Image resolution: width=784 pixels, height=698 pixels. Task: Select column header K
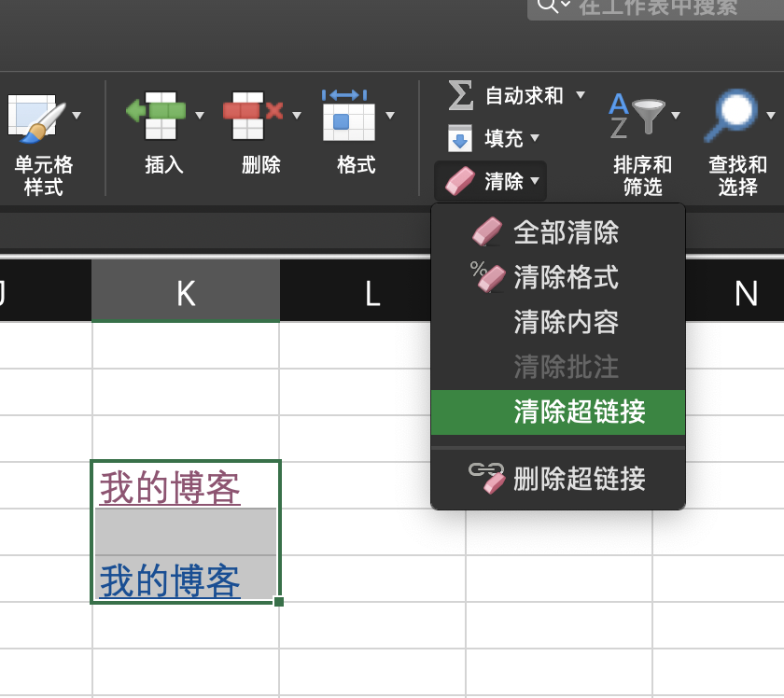click(185, 292)
